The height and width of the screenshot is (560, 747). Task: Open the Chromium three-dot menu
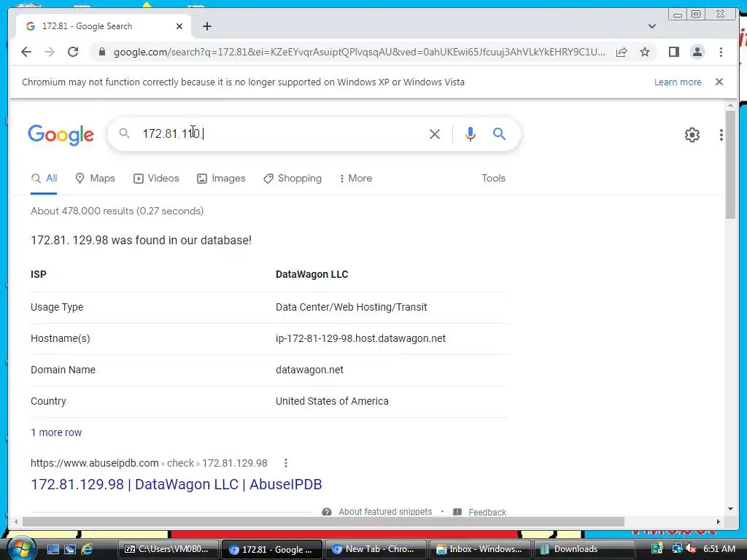[x=721, y=52]
